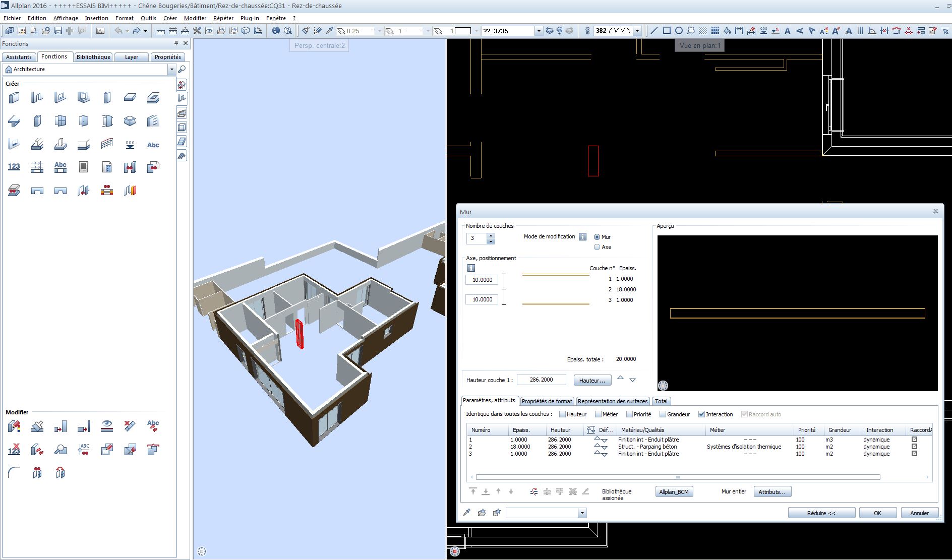Open the dropdown at Mur dialog bottom
The width and height of the screenshot is (952, 560).
(x=582, y=513)
